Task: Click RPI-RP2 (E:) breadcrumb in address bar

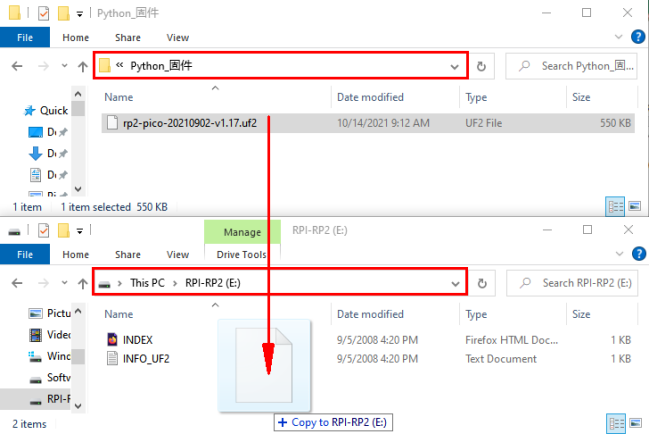Action: [x=213, y=283]
